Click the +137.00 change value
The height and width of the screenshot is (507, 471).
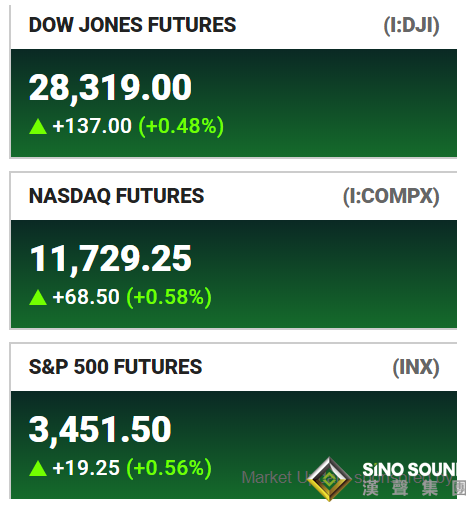[x=92, y=126]
